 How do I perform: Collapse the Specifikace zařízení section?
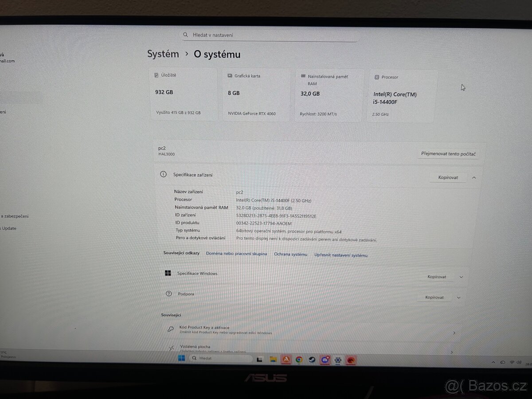click(474, 177)
